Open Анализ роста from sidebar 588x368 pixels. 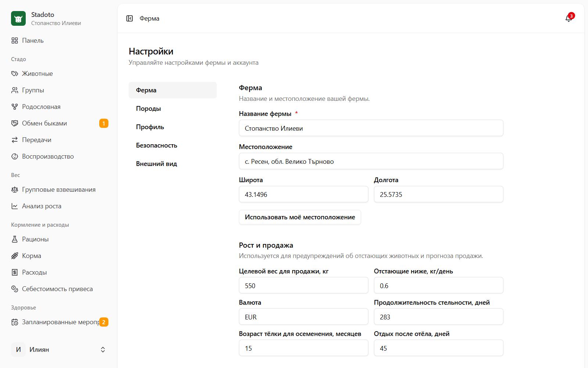59,206
